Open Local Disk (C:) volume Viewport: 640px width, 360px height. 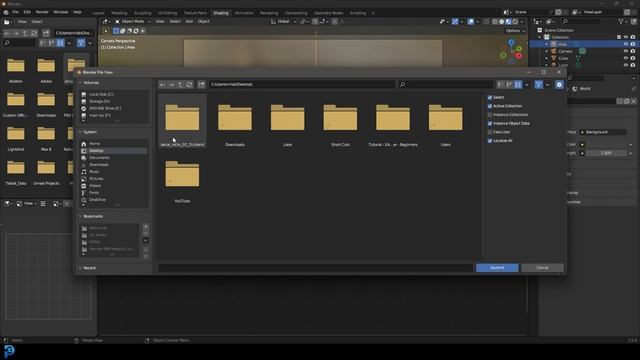102,94
